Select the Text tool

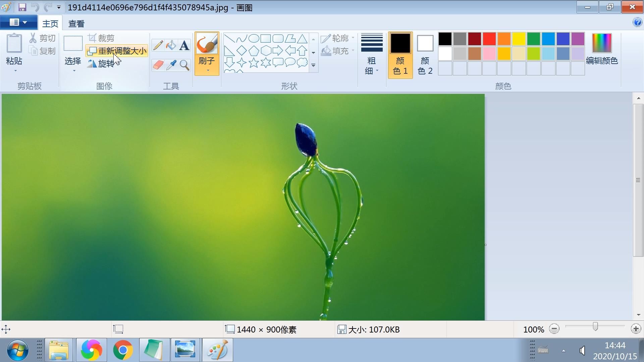pos(184,45)
